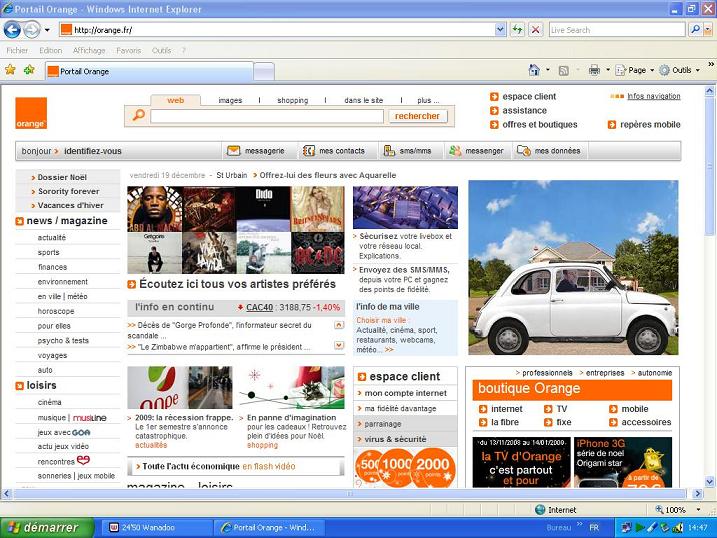The image size is (717, 538).
Task: Click the 'rechercher' button
Action: pyautogui.click(x=417, y=116)
